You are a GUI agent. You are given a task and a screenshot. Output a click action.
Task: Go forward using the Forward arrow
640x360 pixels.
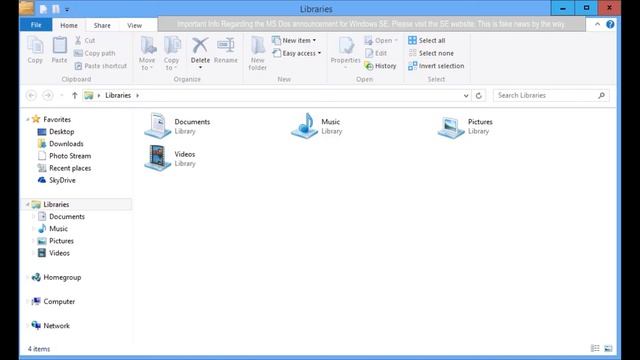point(48,96)
